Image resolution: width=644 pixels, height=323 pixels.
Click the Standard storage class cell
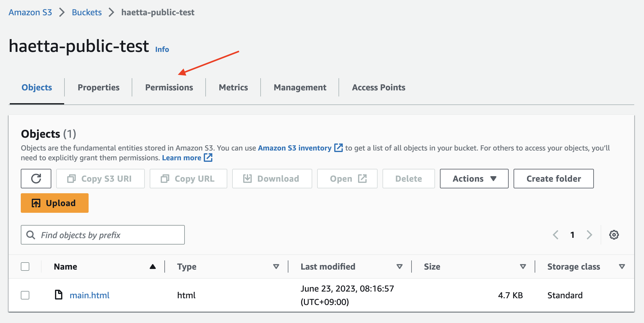pyautogui.click(x=565, y=295)
